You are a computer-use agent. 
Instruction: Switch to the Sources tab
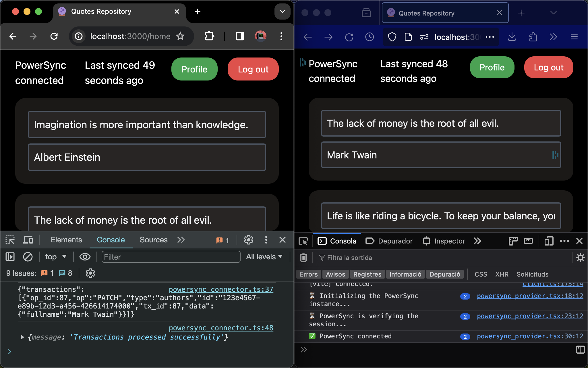(x=153, y=240)
